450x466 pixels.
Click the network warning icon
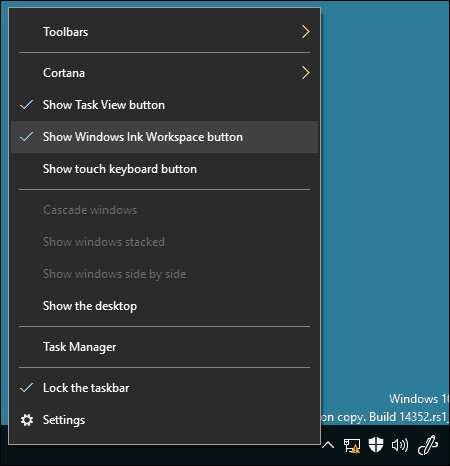tap(352, 446)
